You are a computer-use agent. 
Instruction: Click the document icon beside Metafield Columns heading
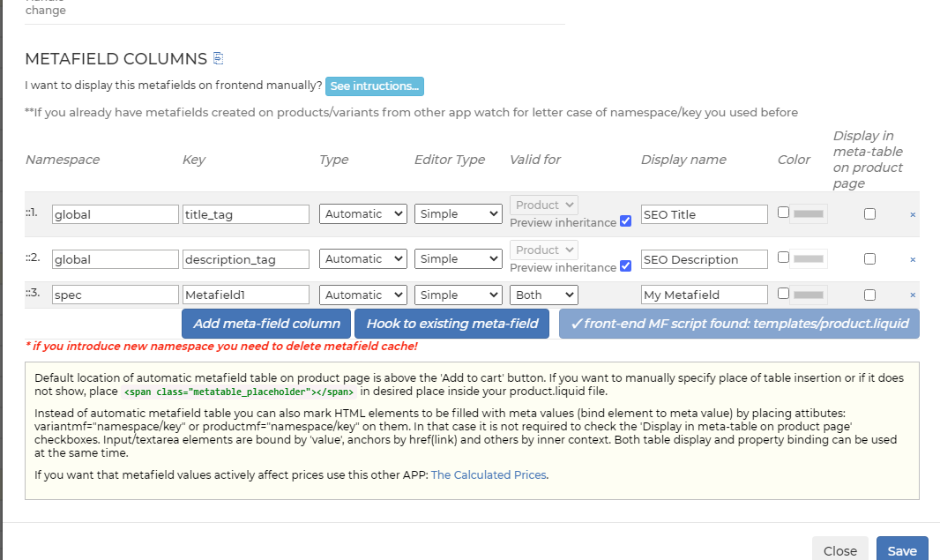pos(219,59)
